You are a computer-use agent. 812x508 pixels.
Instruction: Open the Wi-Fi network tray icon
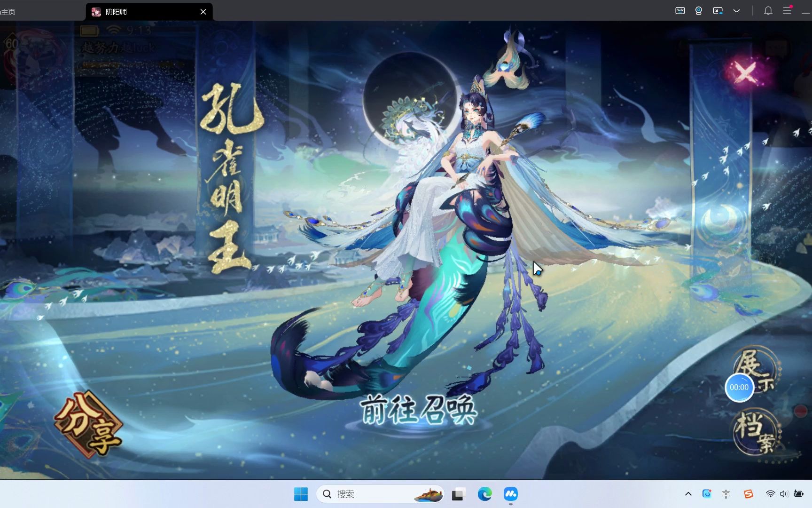pos(770,494)
